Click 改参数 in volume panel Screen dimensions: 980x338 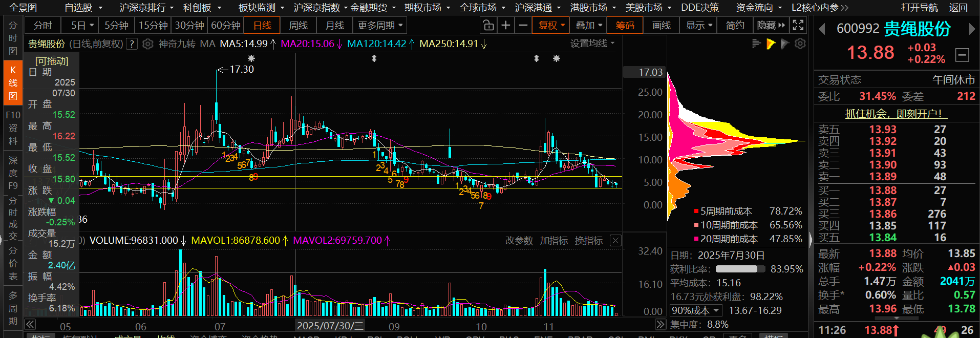click(519, 240)
